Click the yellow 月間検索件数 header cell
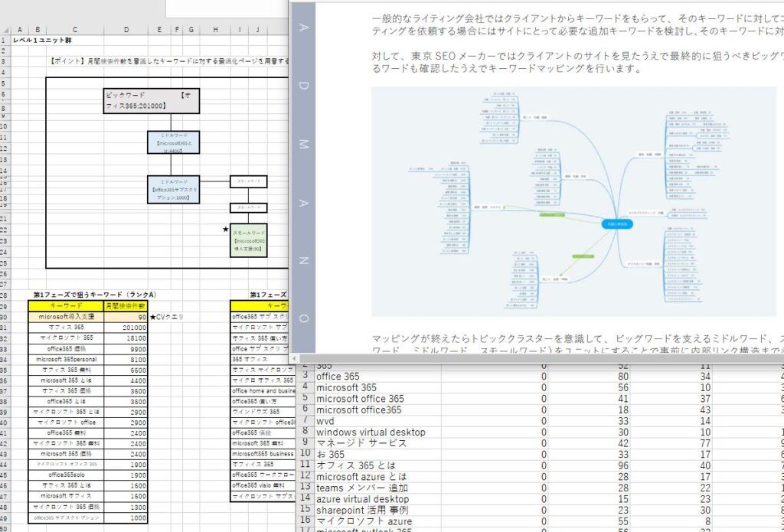 click(126, 305)
